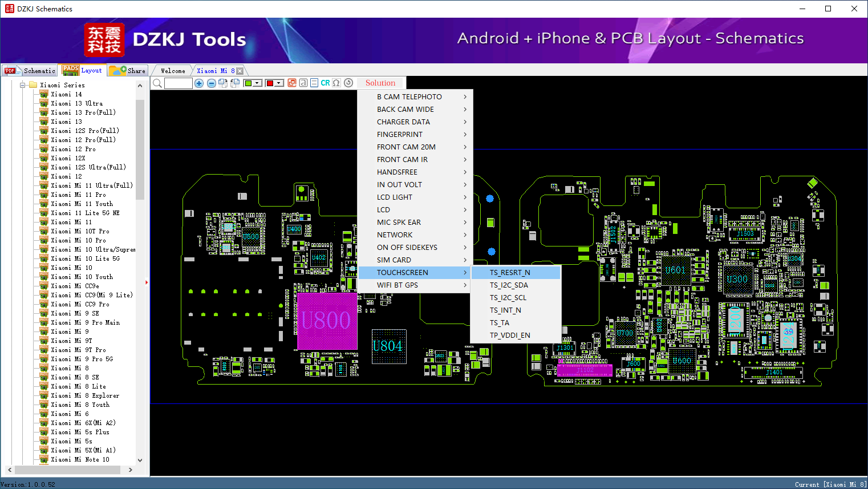Open the B CAM TELEPHOTO submenu

pos(415,97)
